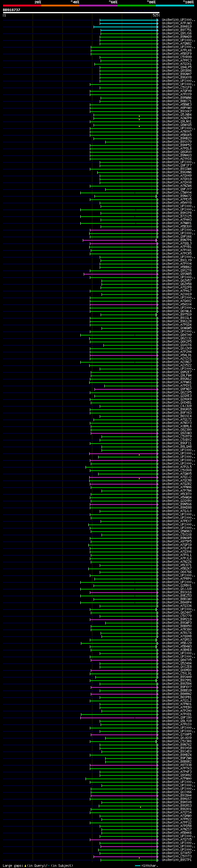This screenshot has width=197, height=868.
Task: Click the green ~80% legend bar
Action: [137, 6]
